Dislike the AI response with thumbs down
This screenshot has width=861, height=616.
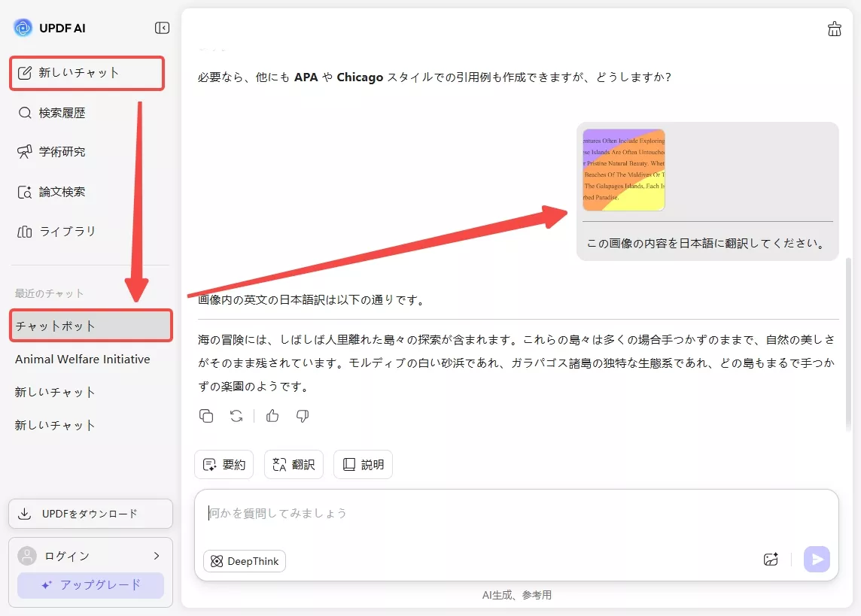point(302,416)
